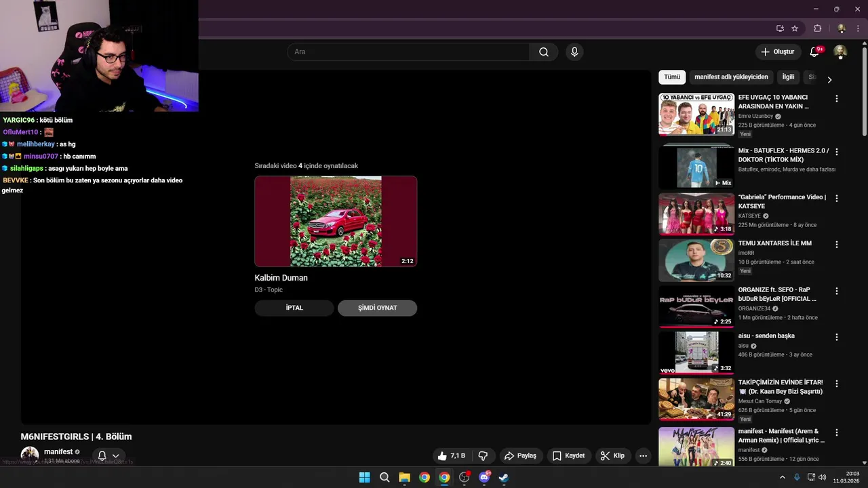Open options for aisu senden başka
The image size is (868, 488).
836,337
